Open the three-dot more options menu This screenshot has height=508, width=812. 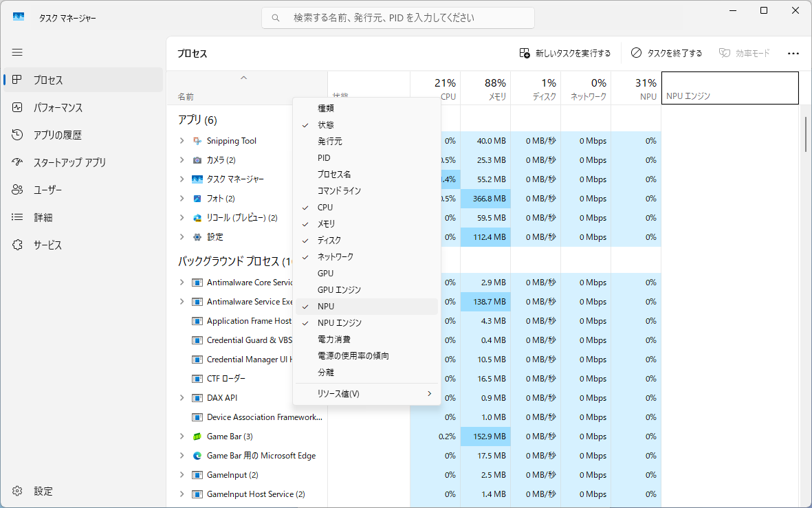pos(793,54)
